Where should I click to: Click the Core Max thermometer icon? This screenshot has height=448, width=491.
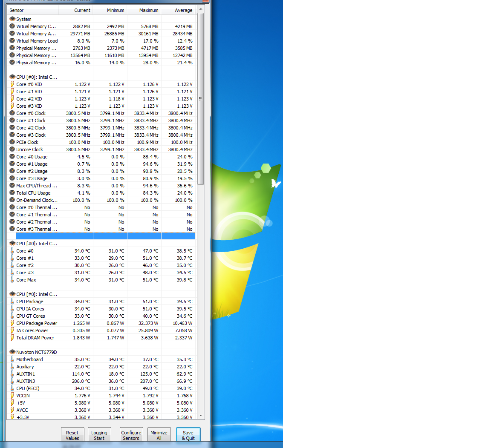(12, 280)
